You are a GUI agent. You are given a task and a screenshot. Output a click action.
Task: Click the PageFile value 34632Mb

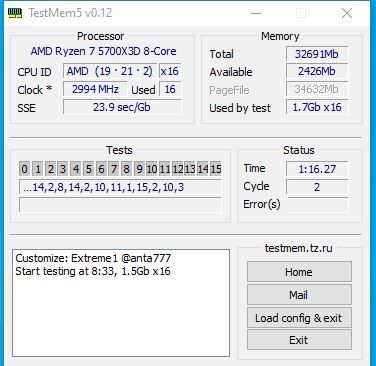coord(317,89)
